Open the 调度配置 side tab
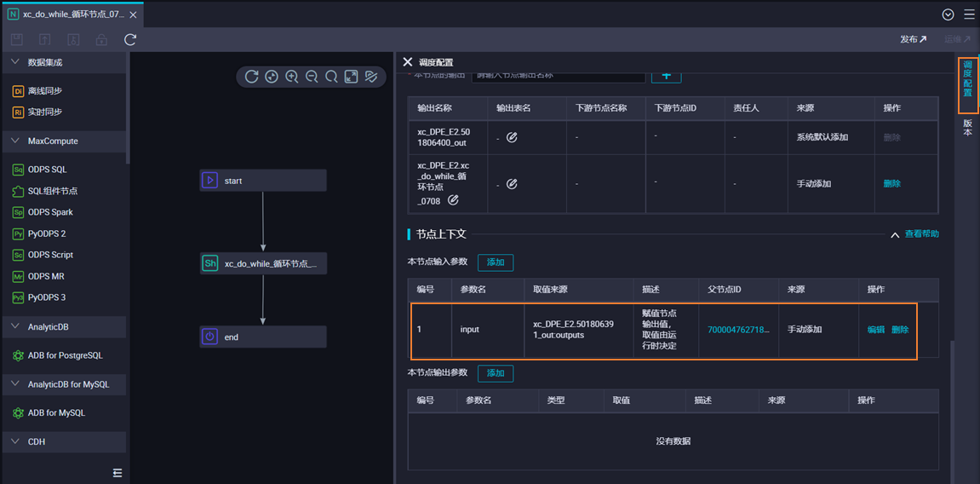The image size is (980, 484). click(967, 84)
